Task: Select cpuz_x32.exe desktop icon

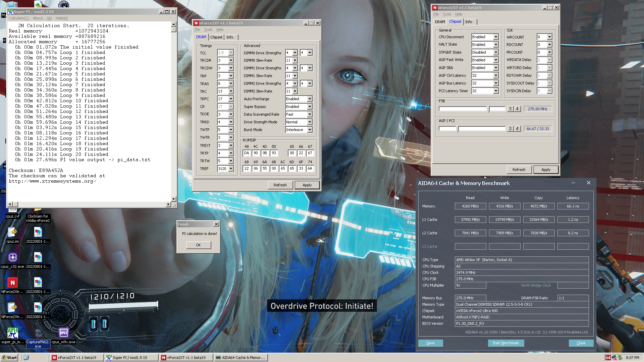Action: (x=12, y=260)
